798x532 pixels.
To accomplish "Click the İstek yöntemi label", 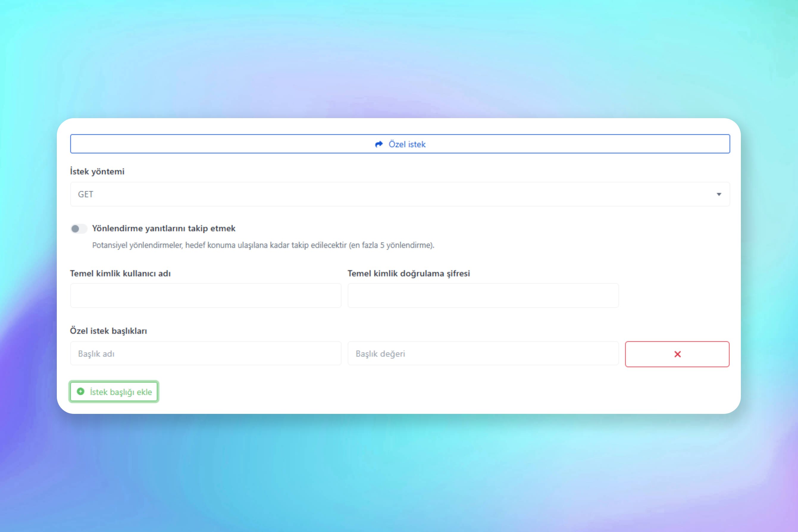I will click(97, 171).
